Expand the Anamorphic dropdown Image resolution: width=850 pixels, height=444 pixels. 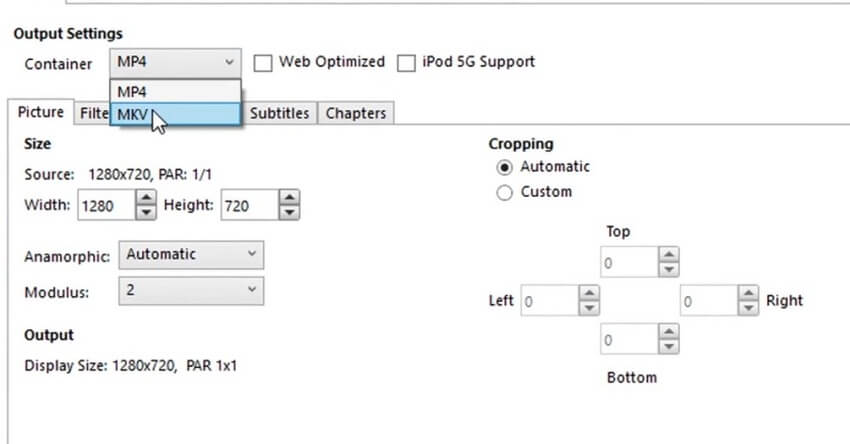(191, 255)
